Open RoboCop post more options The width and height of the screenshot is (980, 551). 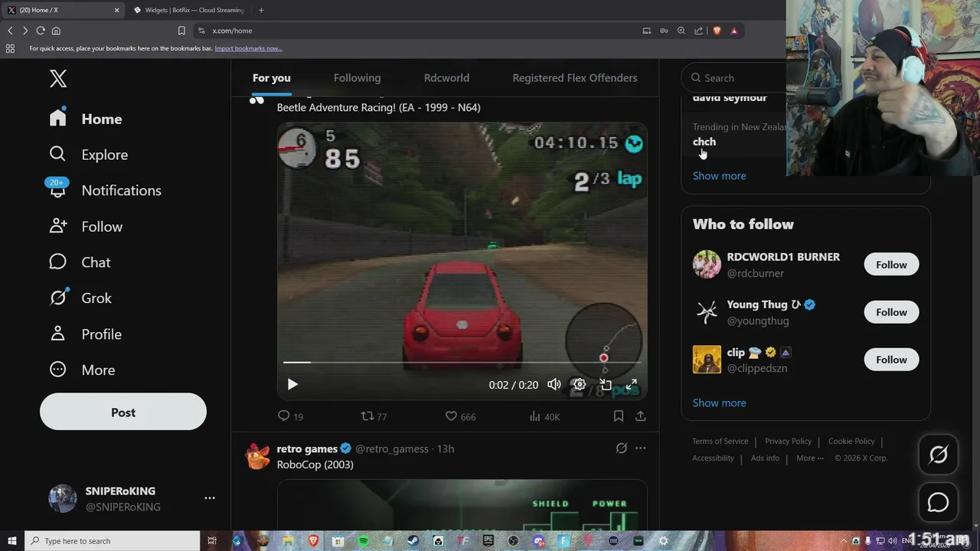point(640,448)
